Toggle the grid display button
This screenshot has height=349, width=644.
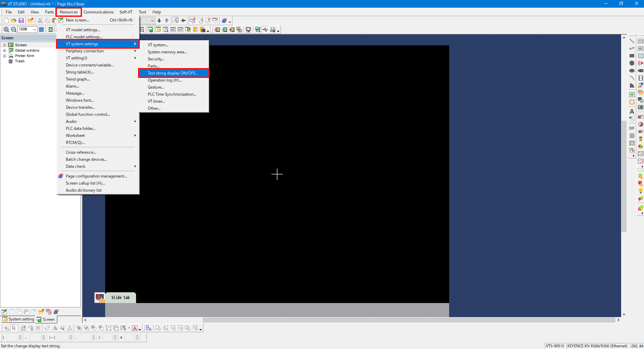point(41,30)
